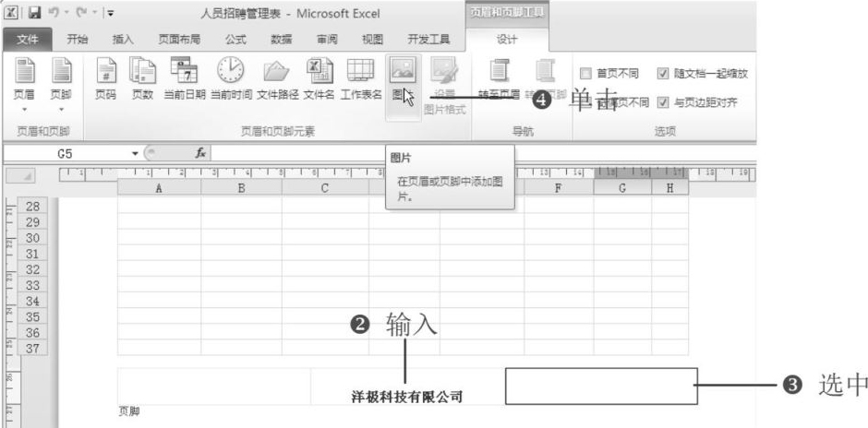The image size is (868, 428).
Task: Select row 28 header
Action: coord(32,207)
